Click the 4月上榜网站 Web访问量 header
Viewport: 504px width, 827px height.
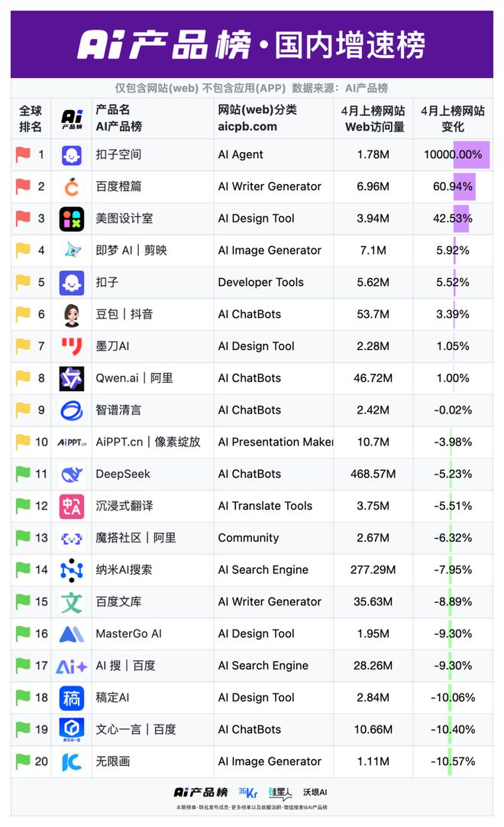point(373,118)
